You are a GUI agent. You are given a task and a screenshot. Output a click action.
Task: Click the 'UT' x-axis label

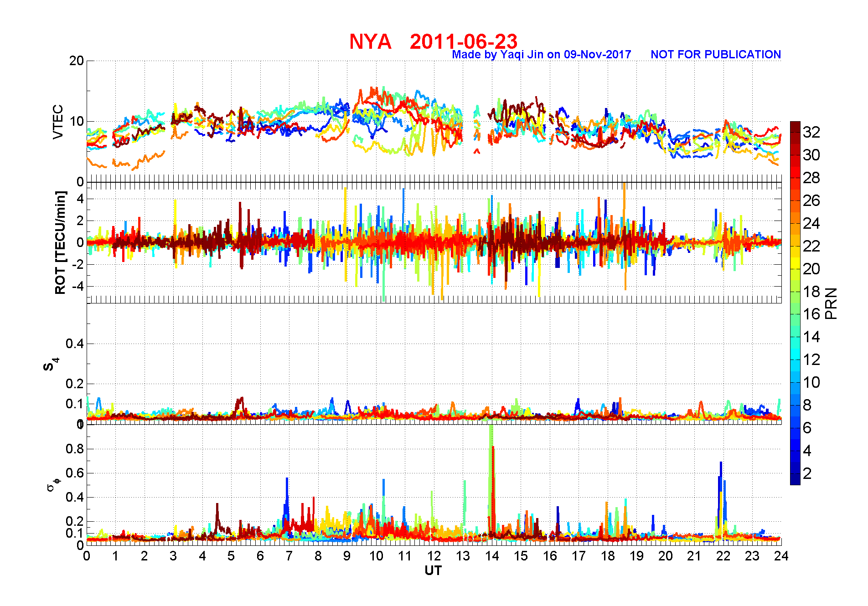433,570
